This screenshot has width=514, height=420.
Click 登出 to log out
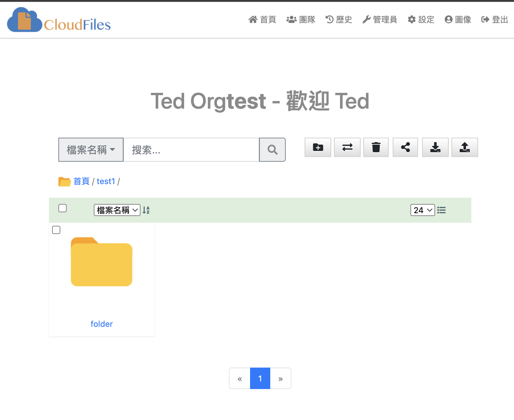point(495,20)
